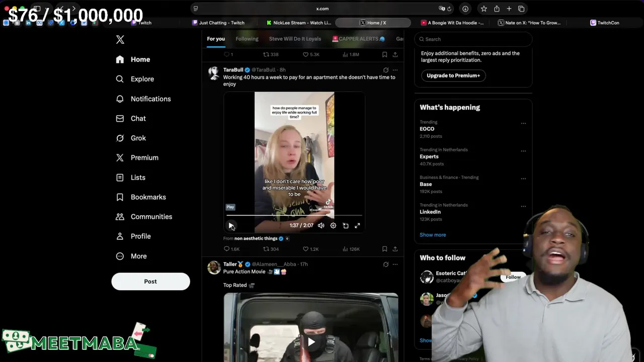Screen dimensions: 644x362
Task: Open Profile in the sidebar
Action: pos(133,236)
